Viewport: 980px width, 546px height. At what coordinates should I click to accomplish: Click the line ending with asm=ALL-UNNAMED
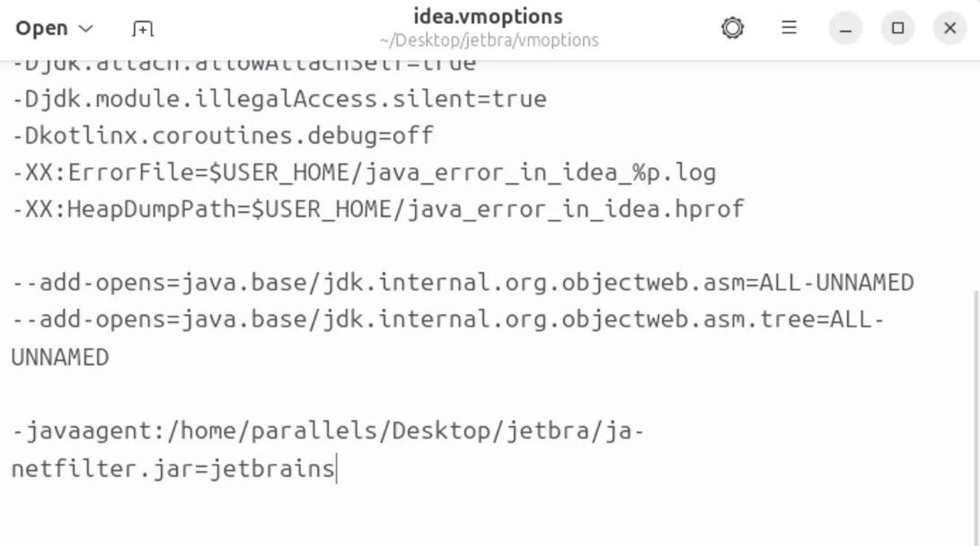pyautogui.click(x=463, y=283)
